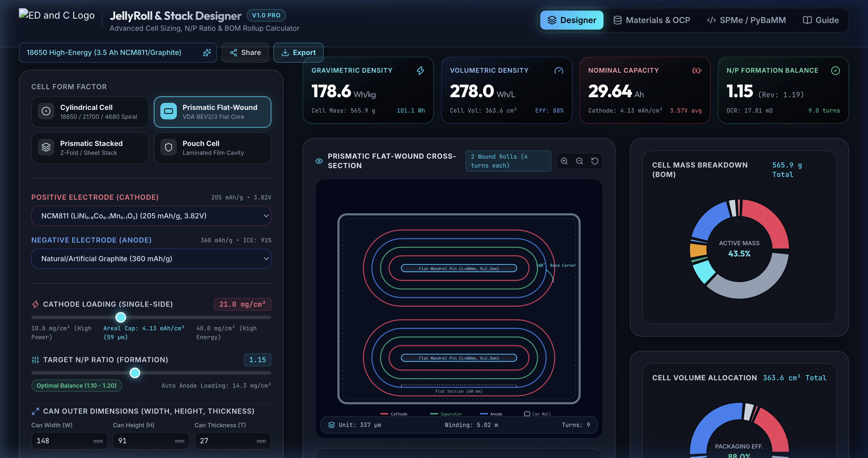Click the expand arrows icon by Can Outer Dimensions

pyautogui.click(x=35, y=411)
